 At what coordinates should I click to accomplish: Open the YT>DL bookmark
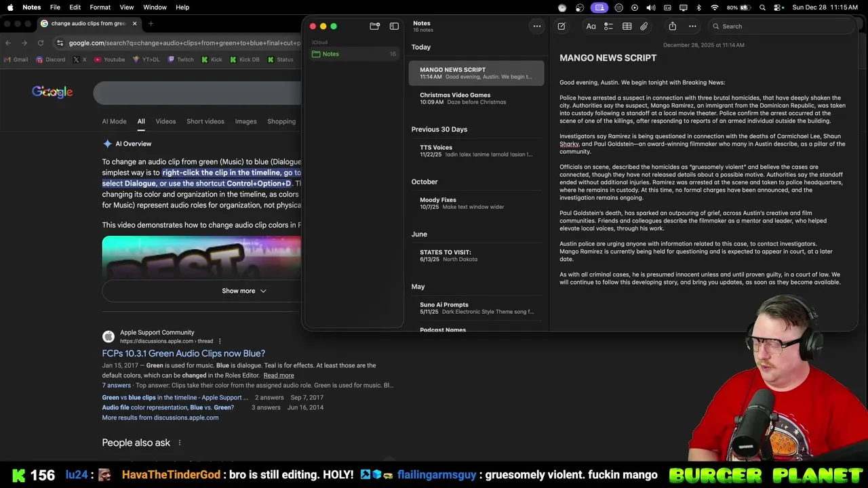pyautogui.click(x=146, y=60)
